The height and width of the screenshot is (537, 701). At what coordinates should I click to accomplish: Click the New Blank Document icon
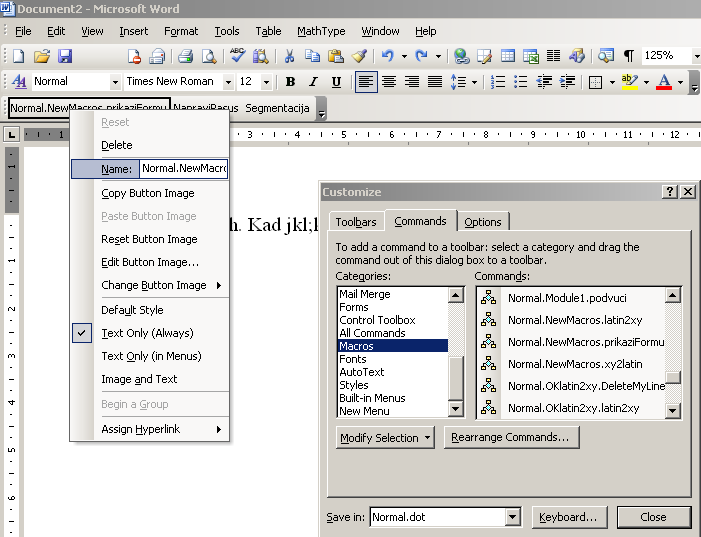click(18, 56)
